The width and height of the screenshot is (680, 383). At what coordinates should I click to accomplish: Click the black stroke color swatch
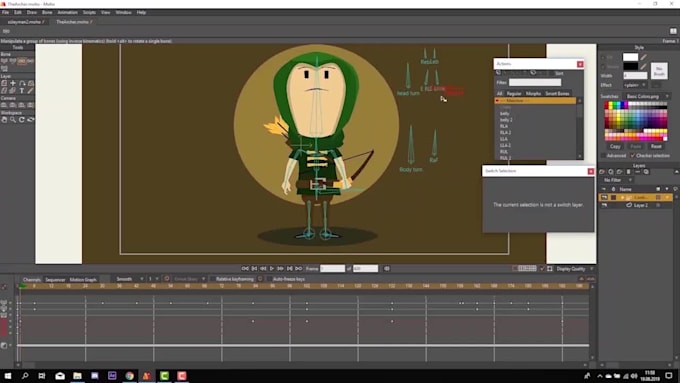point(631,66)
